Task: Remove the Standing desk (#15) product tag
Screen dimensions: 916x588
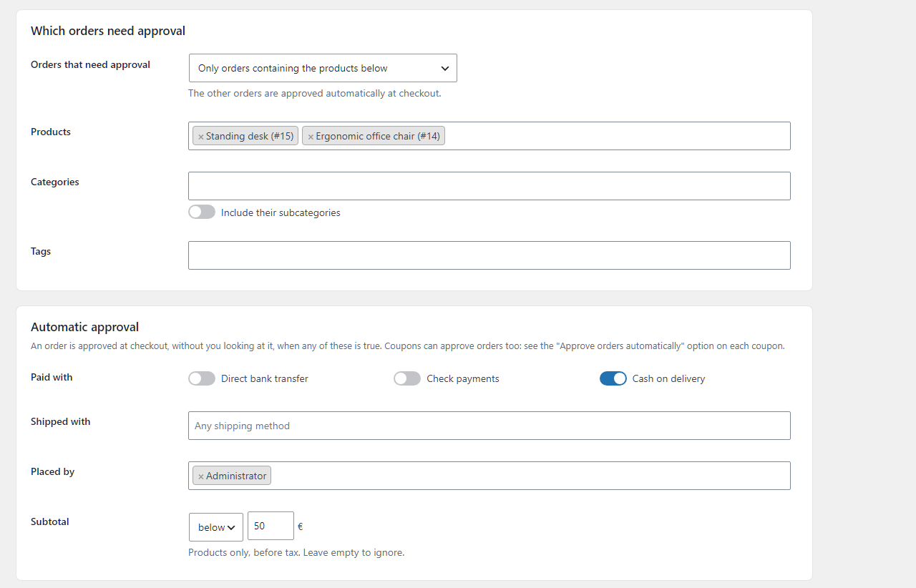Action: [x=201, y=137]
